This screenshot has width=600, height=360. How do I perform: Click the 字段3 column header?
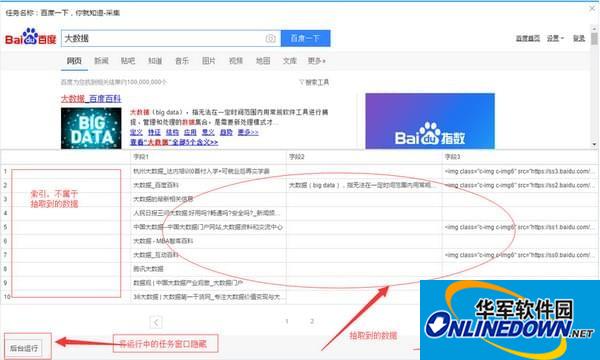coord(520,157)
